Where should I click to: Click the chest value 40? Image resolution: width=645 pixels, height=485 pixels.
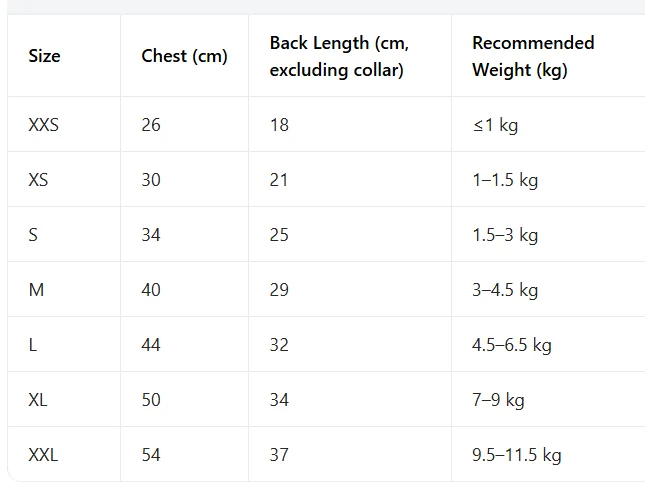coord(151,290)
